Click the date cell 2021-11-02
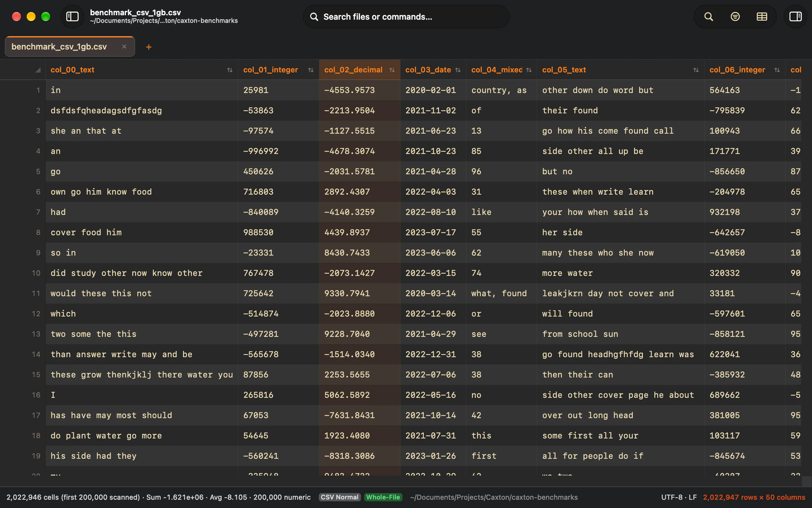 click(x=433, y=110)
